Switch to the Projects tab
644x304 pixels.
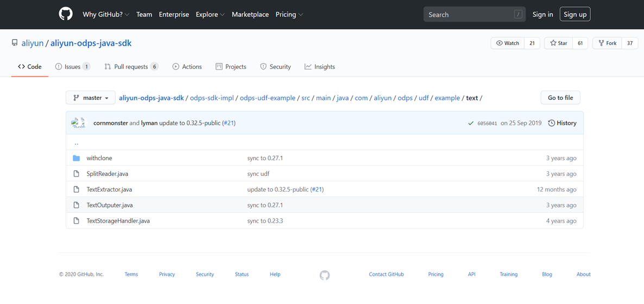click(231, 67)
